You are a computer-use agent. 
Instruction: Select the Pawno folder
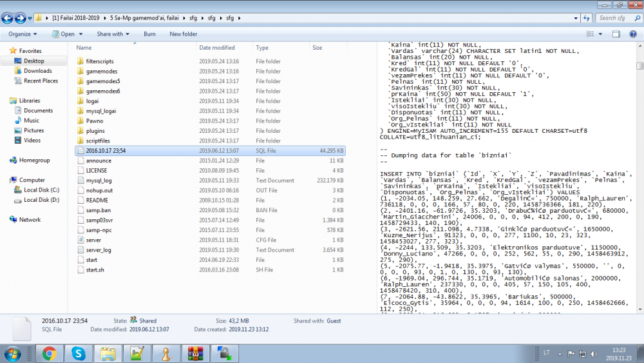click(x=95, y=121)
